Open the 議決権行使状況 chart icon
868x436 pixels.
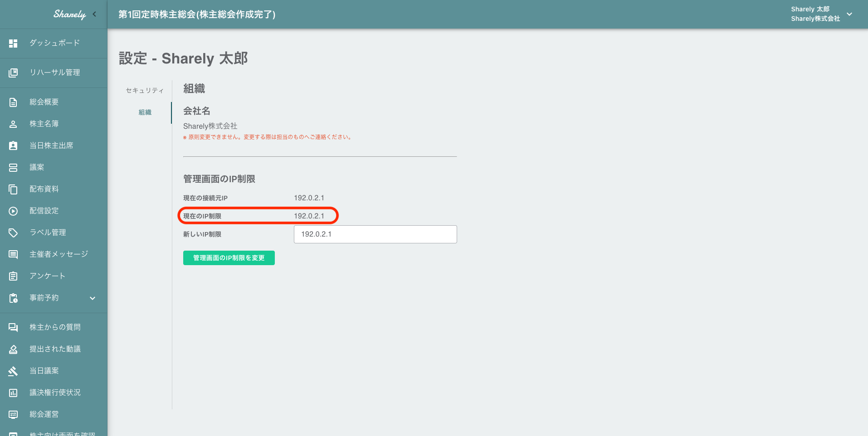click(13, 392)
